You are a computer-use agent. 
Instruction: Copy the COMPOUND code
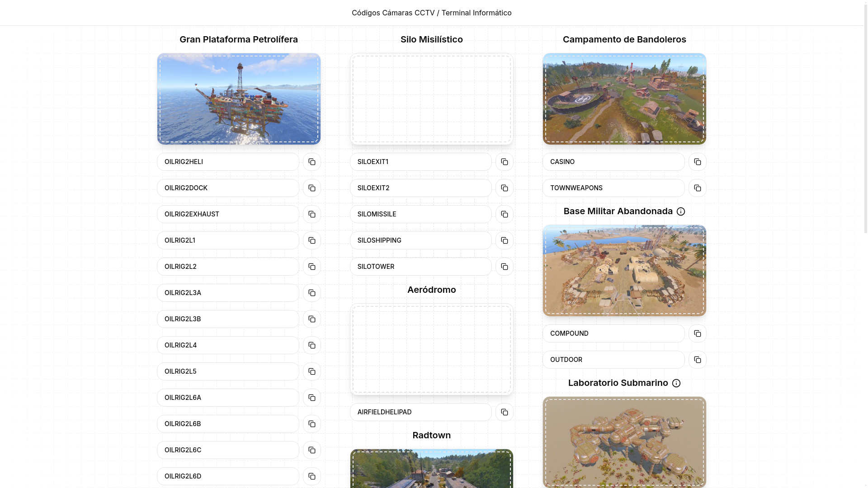tap(698, 333)
